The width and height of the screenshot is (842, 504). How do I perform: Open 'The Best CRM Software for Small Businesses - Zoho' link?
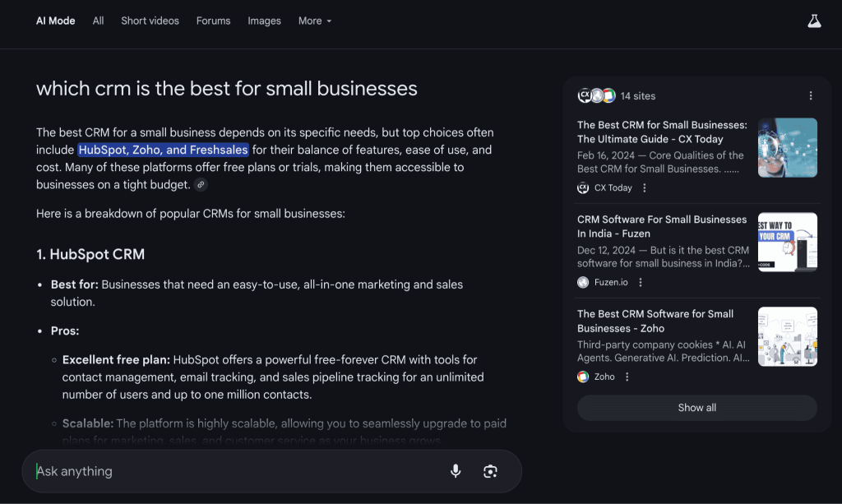tap(655, 321)
